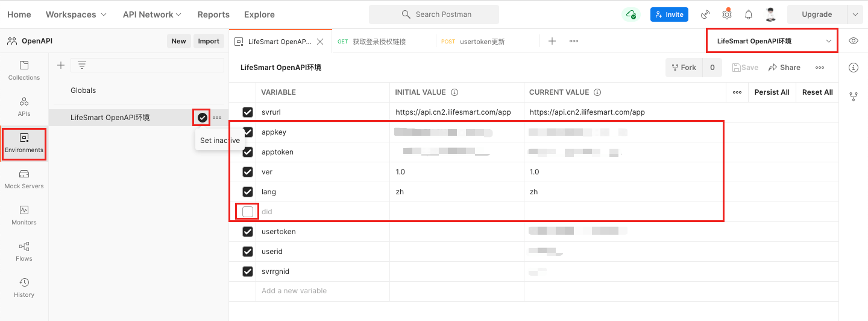Open the Flows sidebar panel
The height and width of the screenshot is (321, 868).
click(x=24, y=251)
